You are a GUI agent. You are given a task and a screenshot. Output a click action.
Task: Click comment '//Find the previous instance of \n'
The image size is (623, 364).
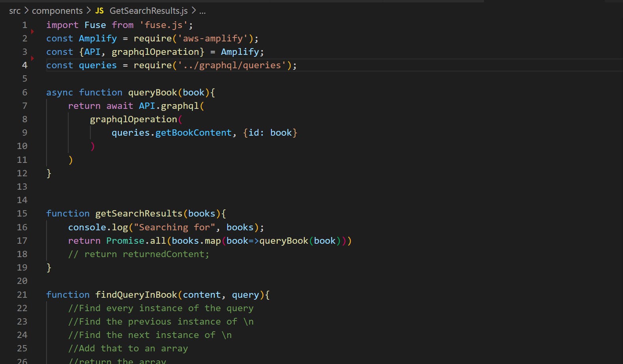coord(161,321)
